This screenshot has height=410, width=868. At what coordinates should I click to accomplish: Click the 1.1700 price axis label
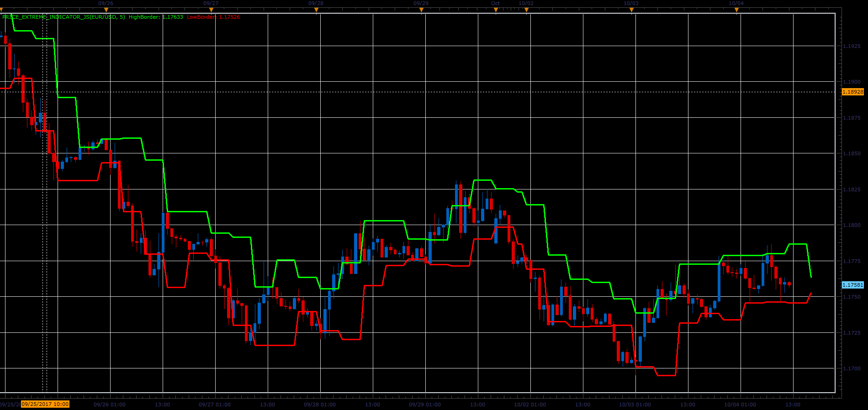(852, 368)
